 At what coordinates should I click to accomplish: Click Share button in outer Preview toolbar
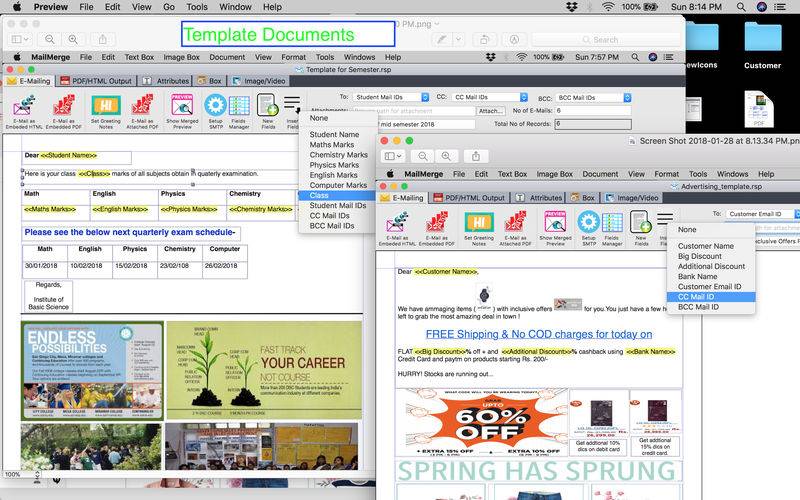(103, 39)
